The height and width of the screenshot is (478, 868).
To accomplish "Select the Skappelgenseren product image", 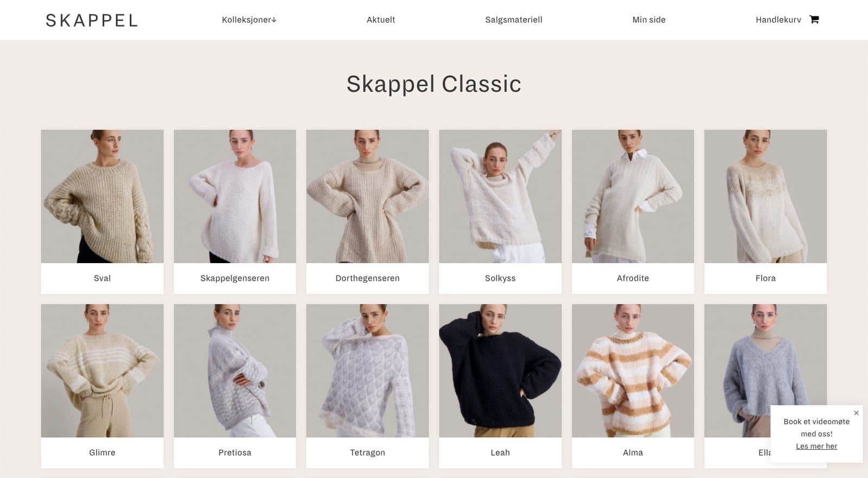I will [235, 196].
